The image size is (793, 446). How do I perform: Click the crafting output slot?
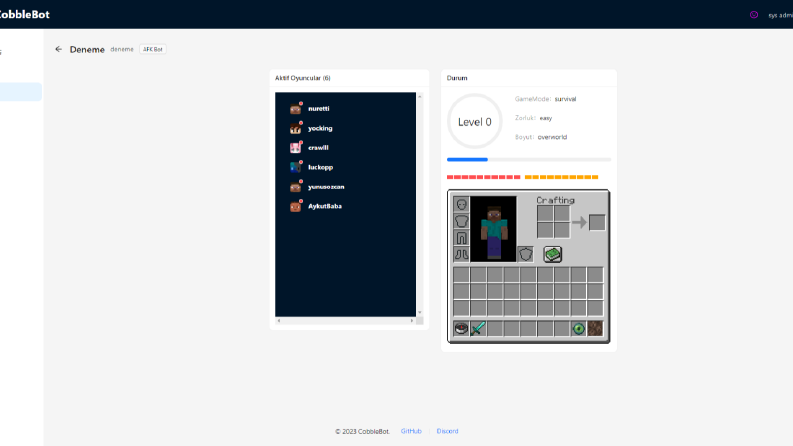coord(597,222)
